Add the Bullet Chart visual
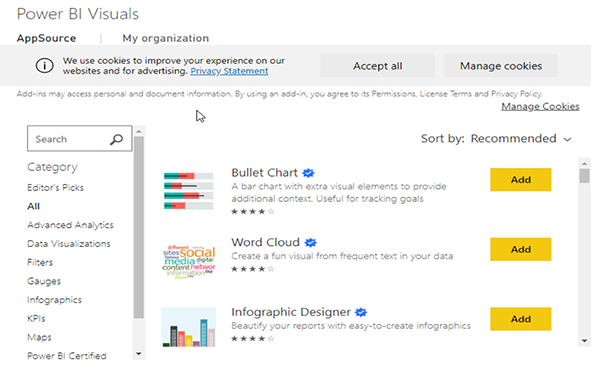The height and width of the screenshot is (377, 600). [520, 180]
